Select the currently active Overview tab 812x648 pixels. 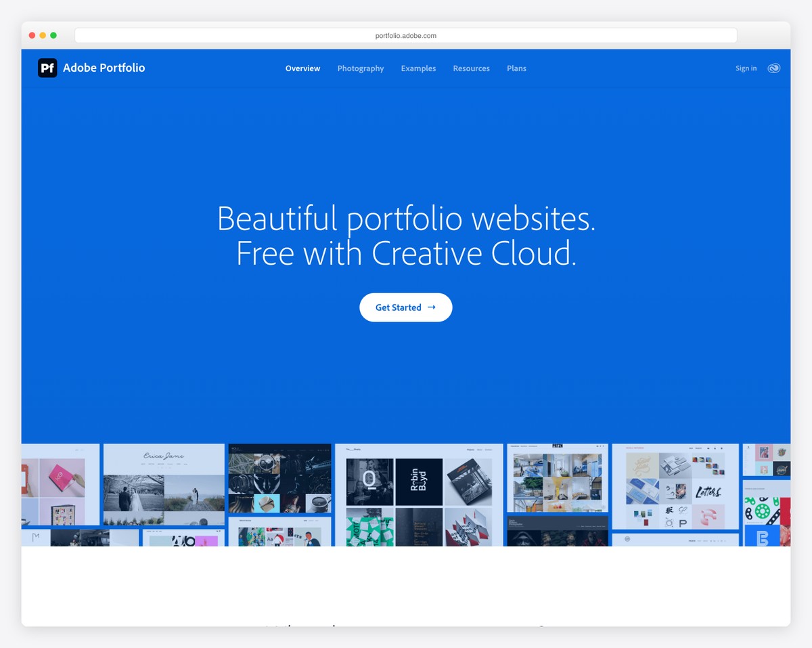[302, 68]
